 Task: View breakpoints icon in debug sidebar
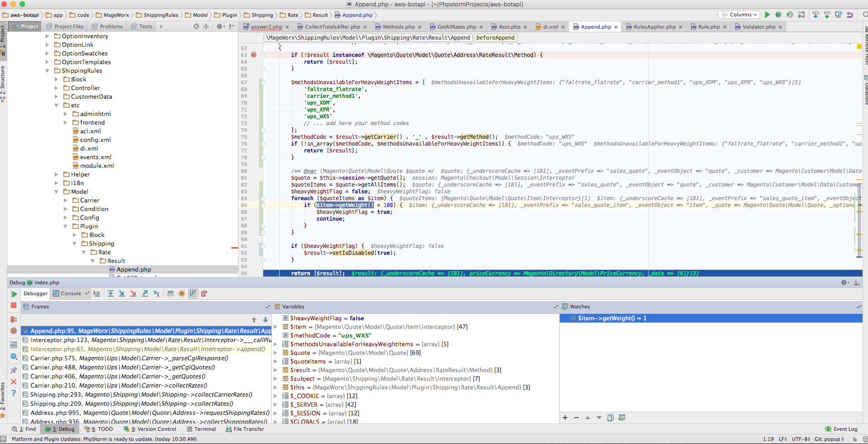[x=14, y=319]
